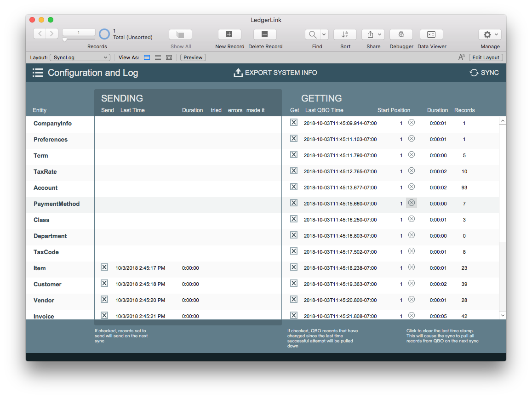Open Find magnifier tool
Viewport: 532px width, 398px height.
313,34
